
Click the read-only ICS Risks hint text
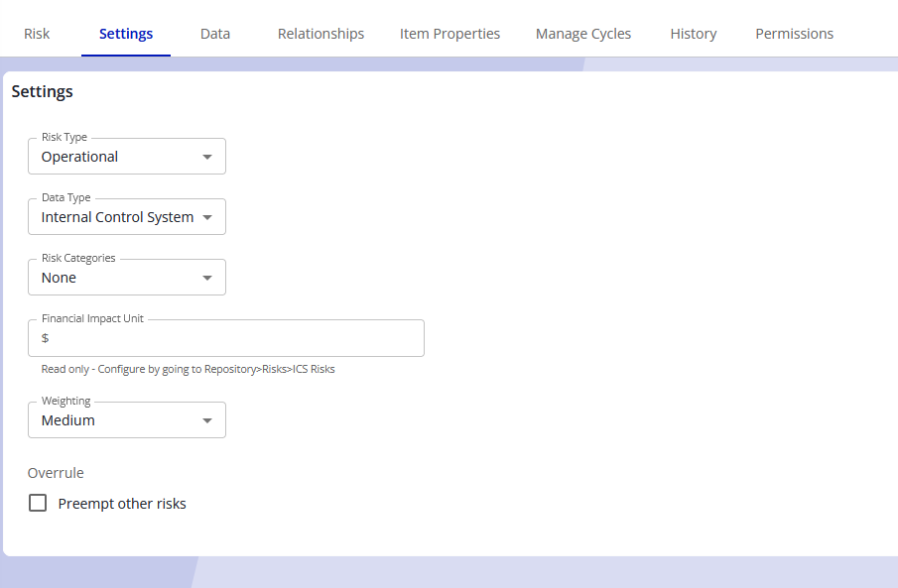[x=189, y=369]
